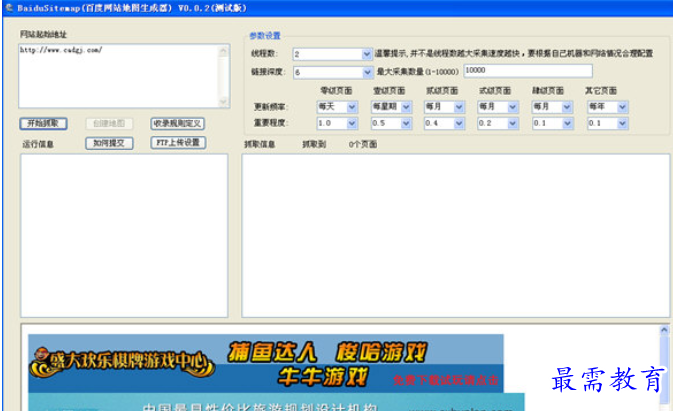Open 零级页面 importance dropdown showing 1.0
Screen dimensions: 673x411
click(x=337, y=124)
